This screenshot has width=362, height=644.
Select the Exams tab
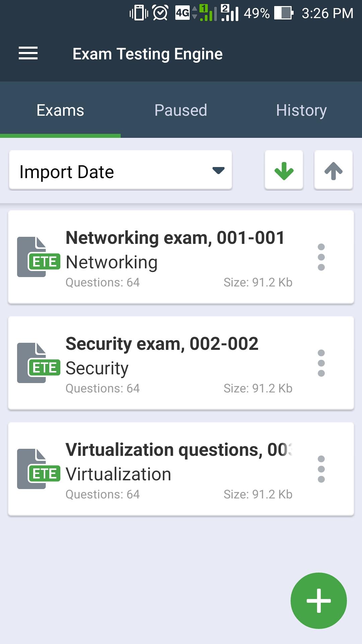tap(60, 110)
